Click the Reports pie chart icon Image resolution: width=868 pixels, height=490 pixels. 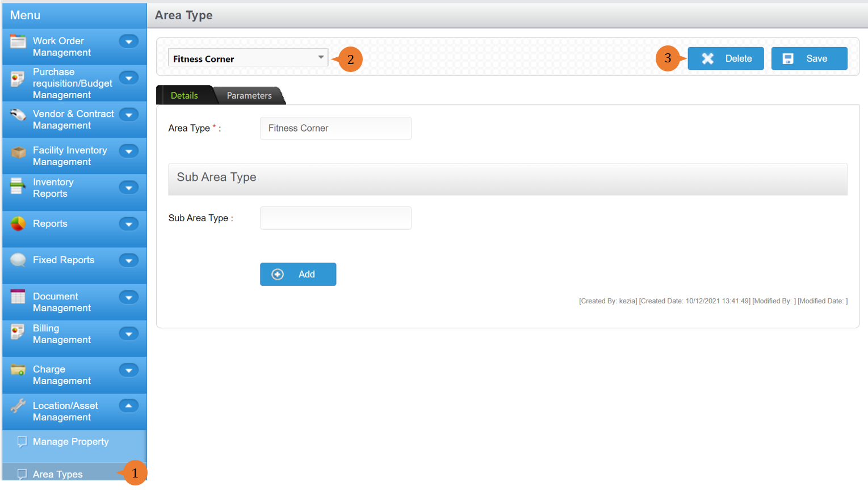tap(18, 223)
